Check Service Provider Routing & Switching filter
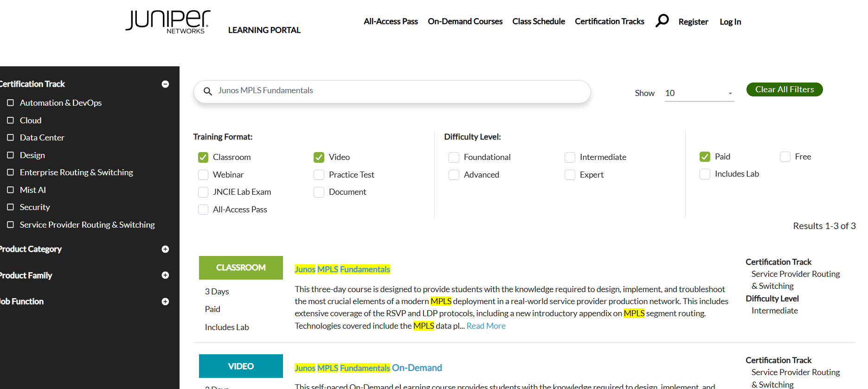868x389 pixels. (11, 224)
